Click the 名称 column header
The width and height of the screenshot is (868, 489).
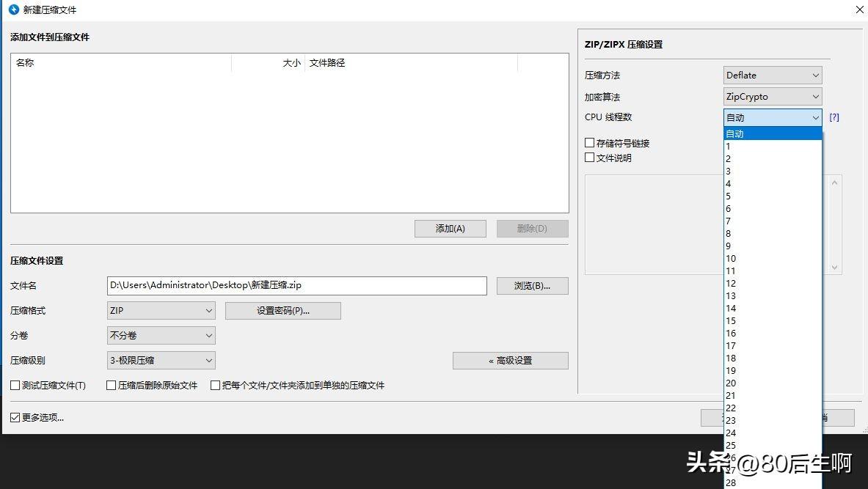(120, 63)
